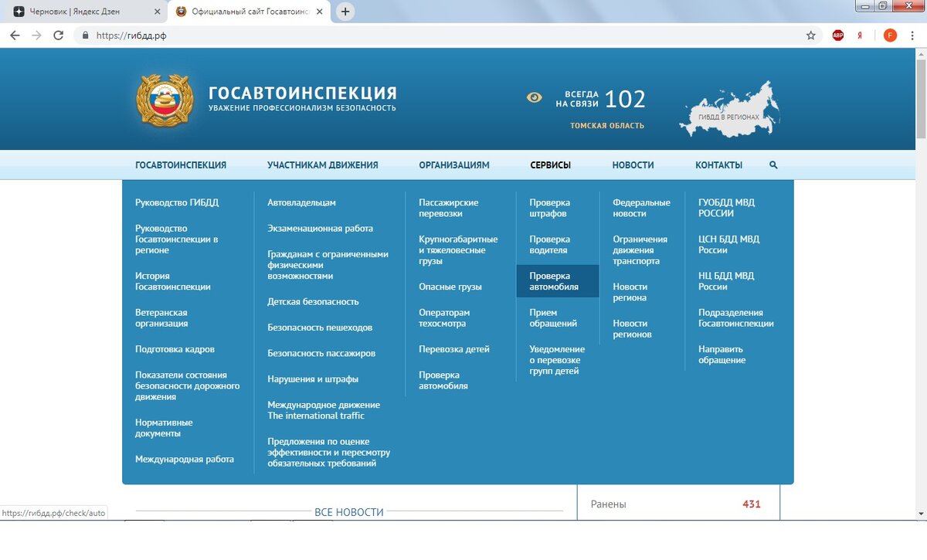Open Проверка водителя service link
Image resolution: width=927 pixels, height=560 pixels.
point(550,245)
